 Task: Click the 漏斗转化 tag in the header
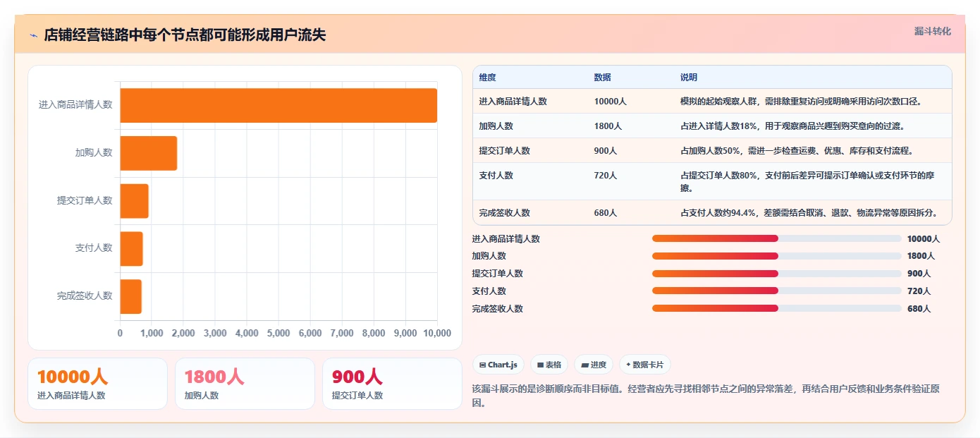[x=933, y=31]
